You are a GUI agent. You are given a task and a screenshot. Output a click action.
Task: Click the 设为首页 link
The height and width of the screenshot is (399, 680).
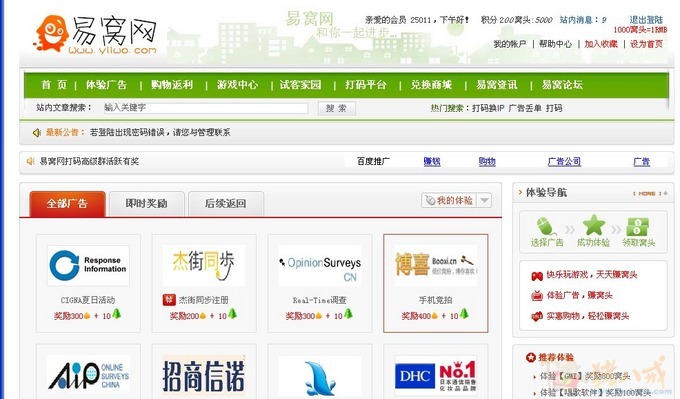coord(647,44)
